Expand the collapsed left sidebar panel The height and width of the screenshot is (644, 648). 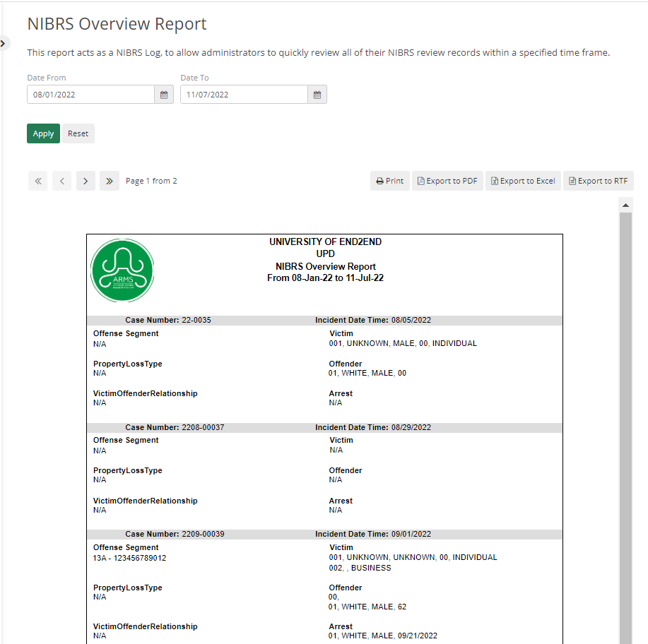click(4, 43)
